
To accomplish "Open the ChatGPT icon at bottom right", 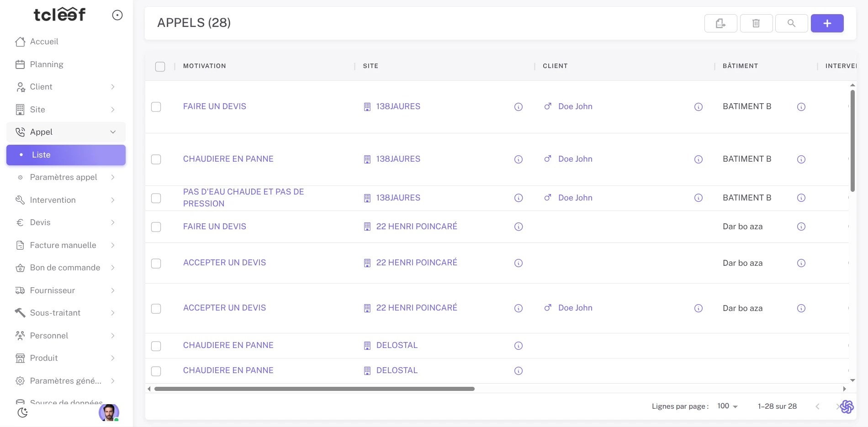I will tap(847, 406).
